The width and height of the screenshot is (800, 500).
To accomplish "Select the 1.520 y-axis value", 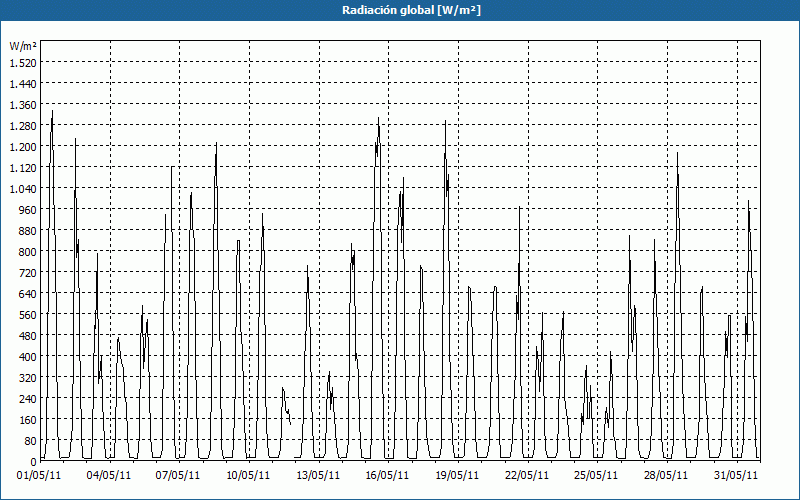I will pyautogui.click(x=23, y=63).
